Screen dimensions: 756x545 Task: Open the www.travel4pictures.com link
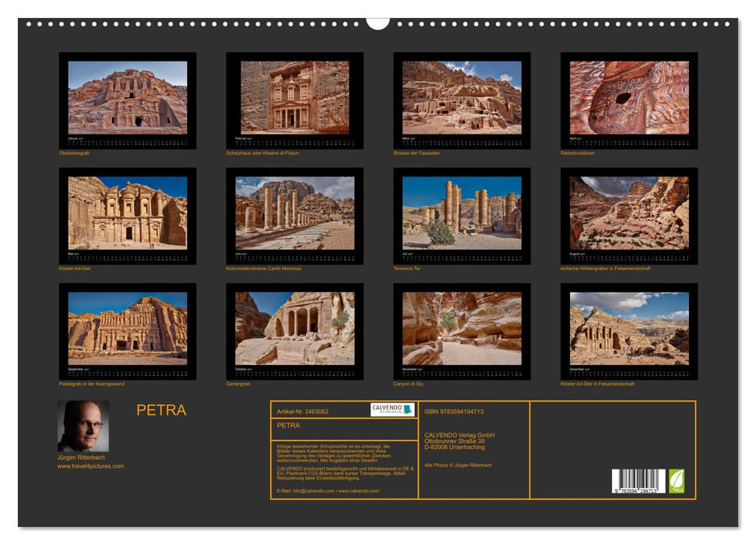(90, 466)
